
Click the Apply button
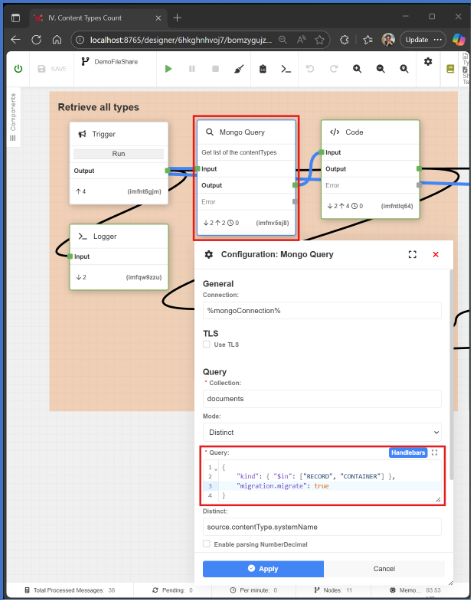263,569
